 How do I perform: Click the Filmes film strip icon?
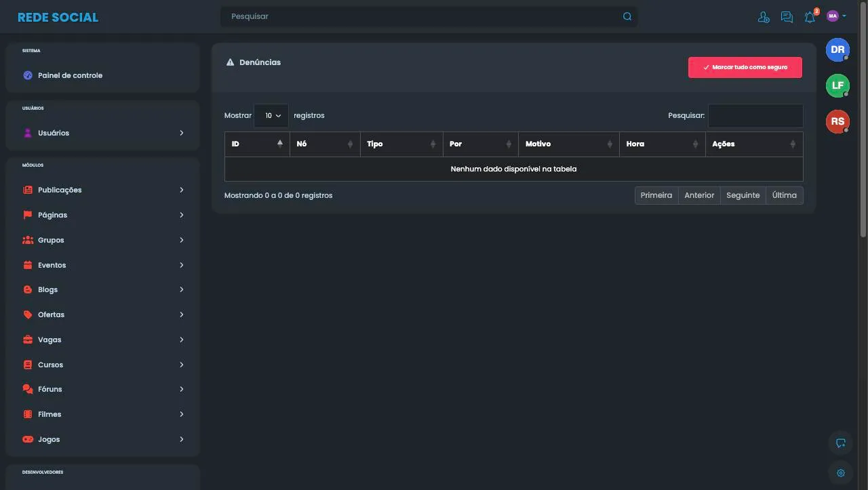(28, 414)
